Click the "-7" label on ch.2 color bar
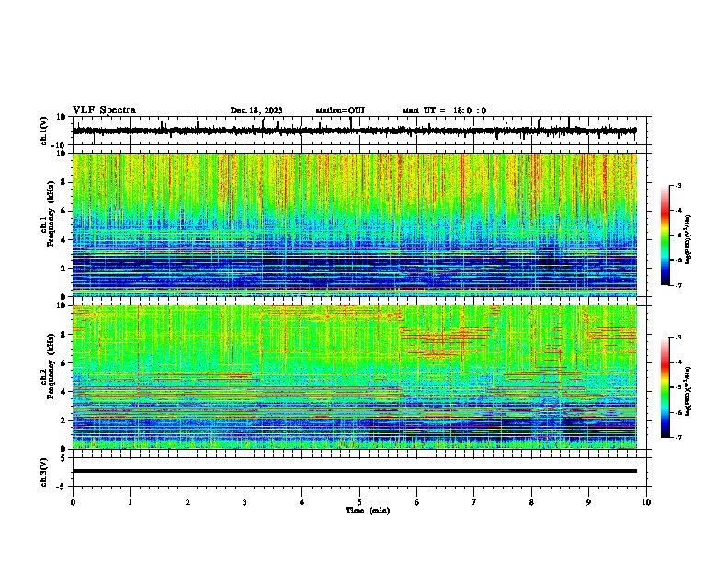 click(678, 437)
